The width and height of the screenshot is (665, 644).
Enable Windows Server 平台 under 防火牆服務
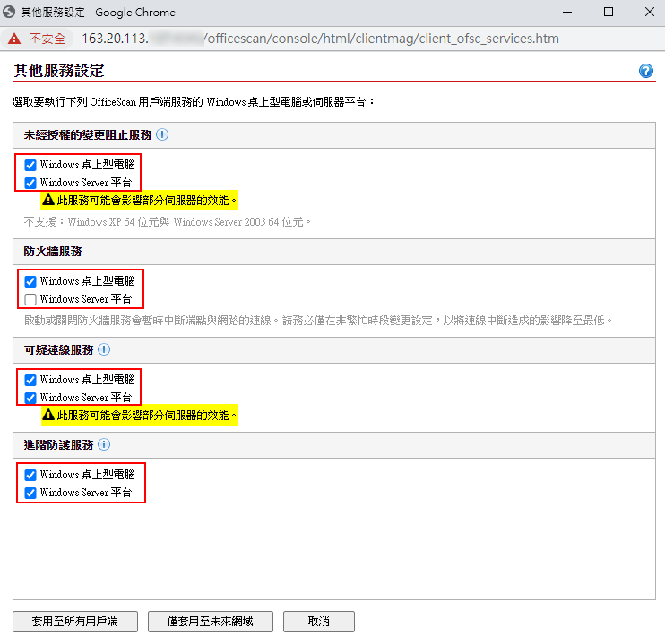pos(30,299)
